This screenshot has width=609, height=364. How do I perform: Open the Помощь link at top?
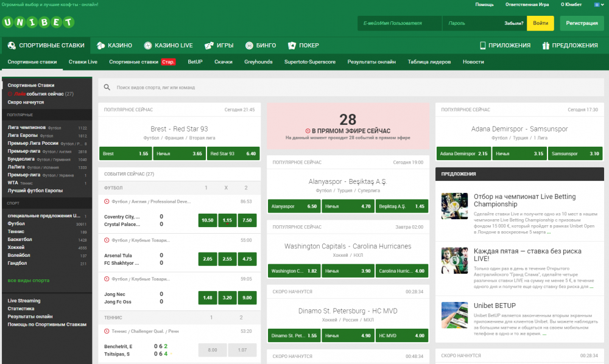(484, 5)
